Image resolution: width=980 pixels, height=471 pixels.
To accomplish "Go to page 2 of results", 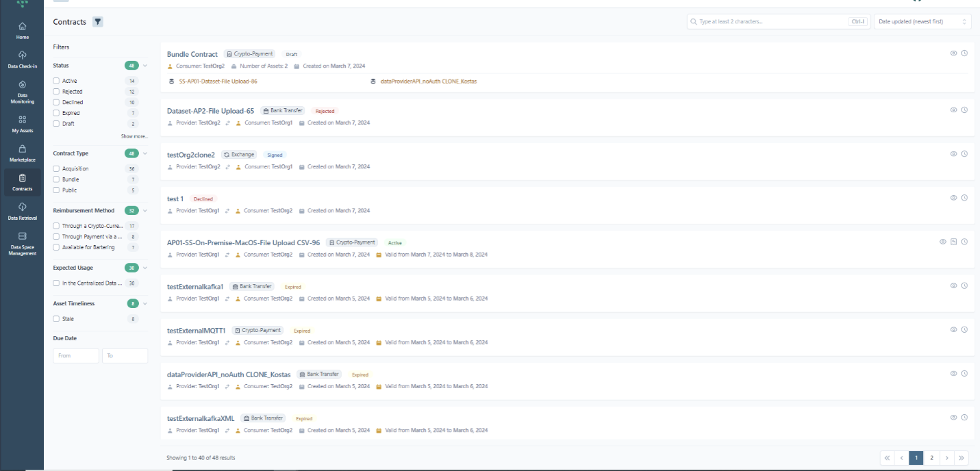I will 931,458.
